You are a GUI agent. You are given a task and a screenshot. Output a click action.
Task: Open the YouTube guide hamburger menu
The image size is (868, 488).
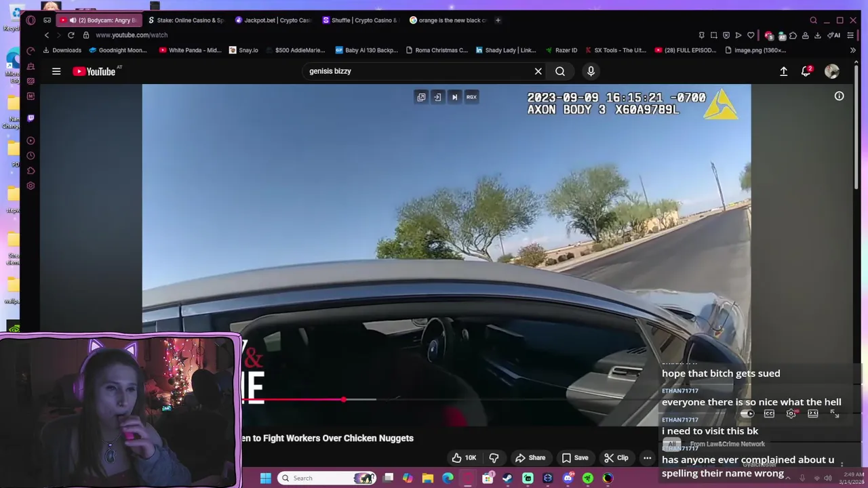pyautogui.click(x=56, y=71)
